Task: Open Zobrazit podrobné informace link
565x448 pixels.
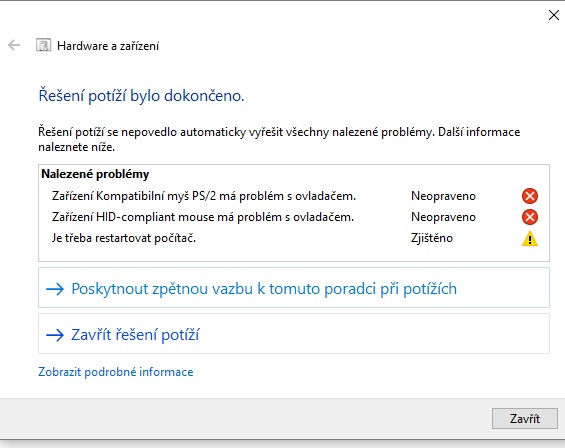Action: click(x=116, y=372)
